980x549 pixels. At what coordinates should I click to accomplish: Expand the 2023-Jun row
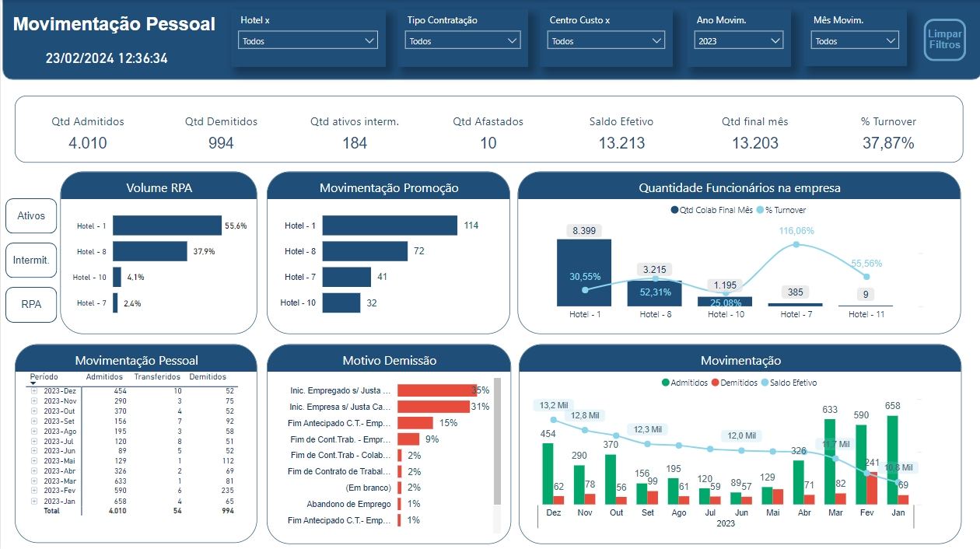tap(34, 451)
